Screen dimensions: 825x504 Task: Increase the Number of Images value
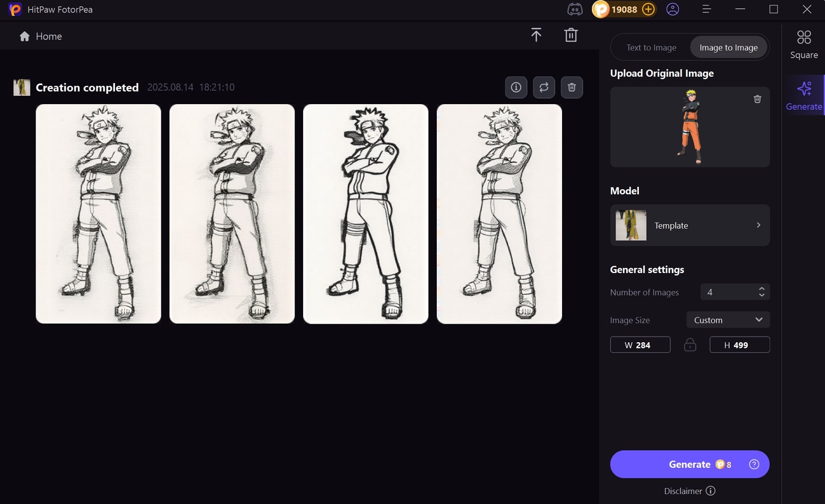coord(762,289)
